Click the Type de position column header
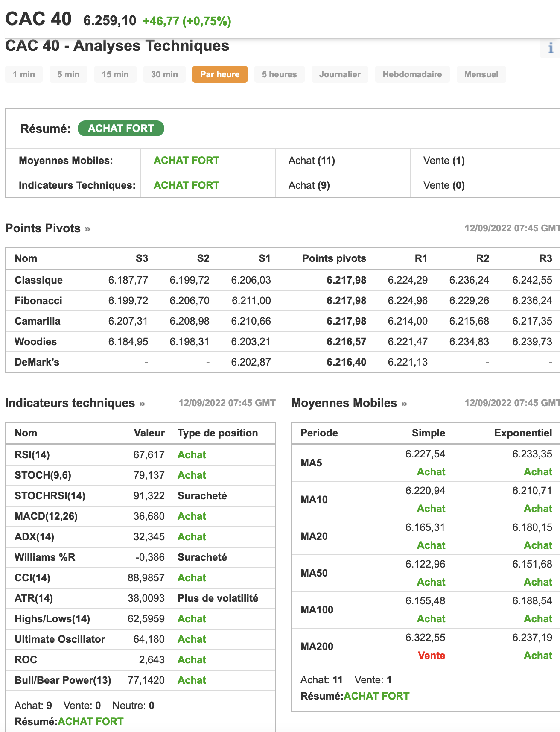 (218, 433)
